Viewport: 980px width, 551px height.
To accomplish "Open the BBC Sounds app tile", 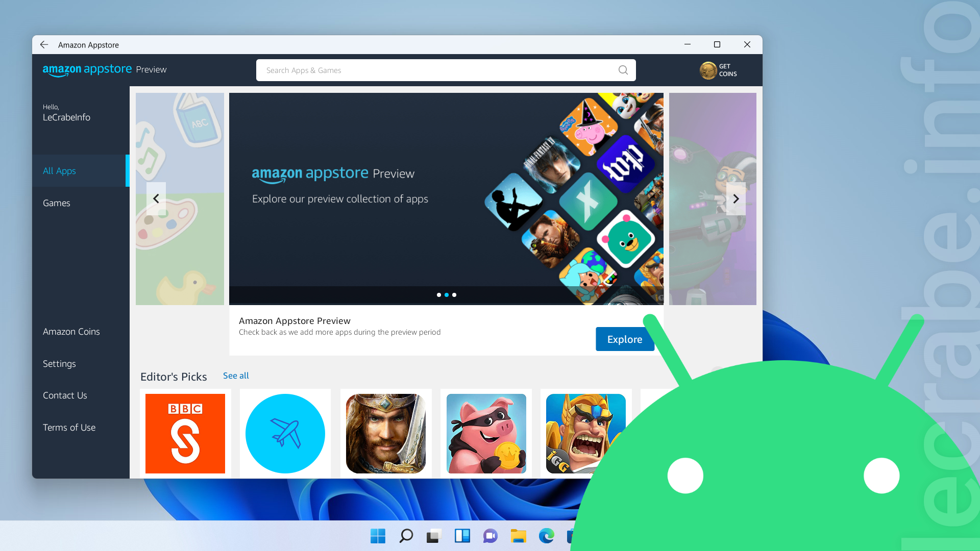I will (185, 434).
